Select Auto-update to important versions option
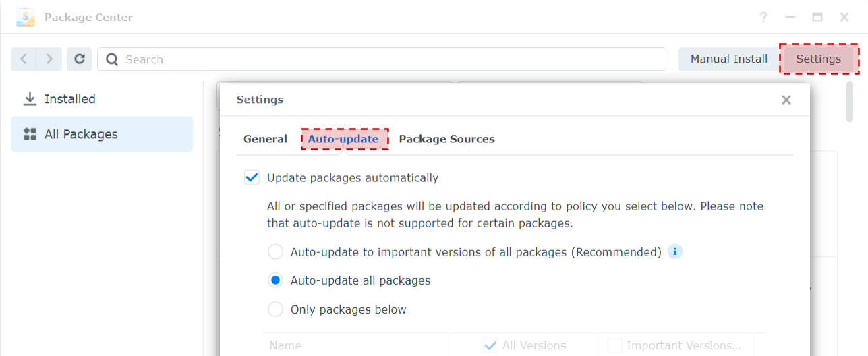868x356 pixels. pyautogui.click(x=275, y=252)
